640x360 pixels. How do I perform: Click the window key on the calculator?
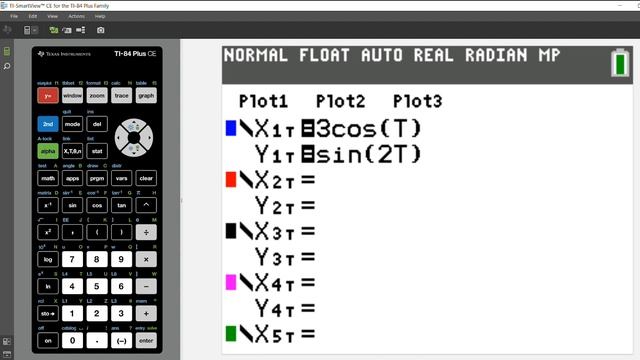pos(72,96)
